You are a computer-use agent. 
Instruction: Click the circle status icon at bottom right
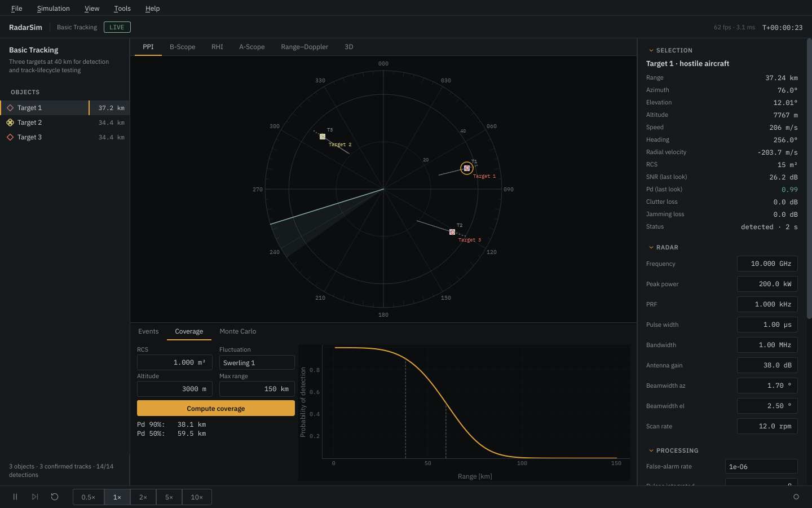click(796, 497)
